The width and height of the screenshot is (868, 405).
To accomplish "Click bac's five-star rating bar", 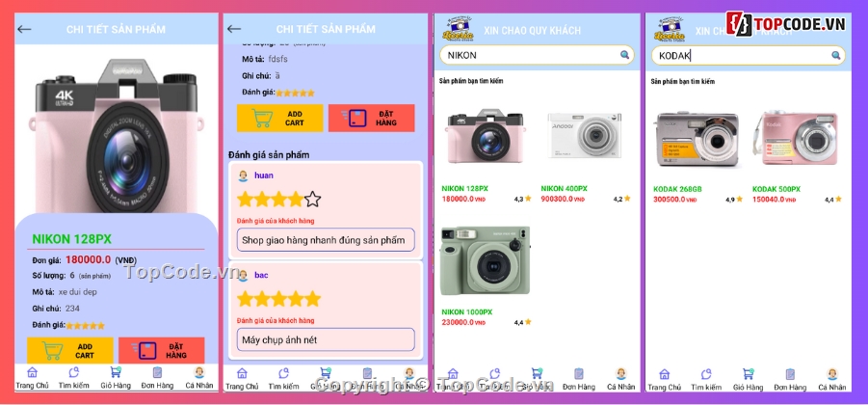I will [279, 299].
